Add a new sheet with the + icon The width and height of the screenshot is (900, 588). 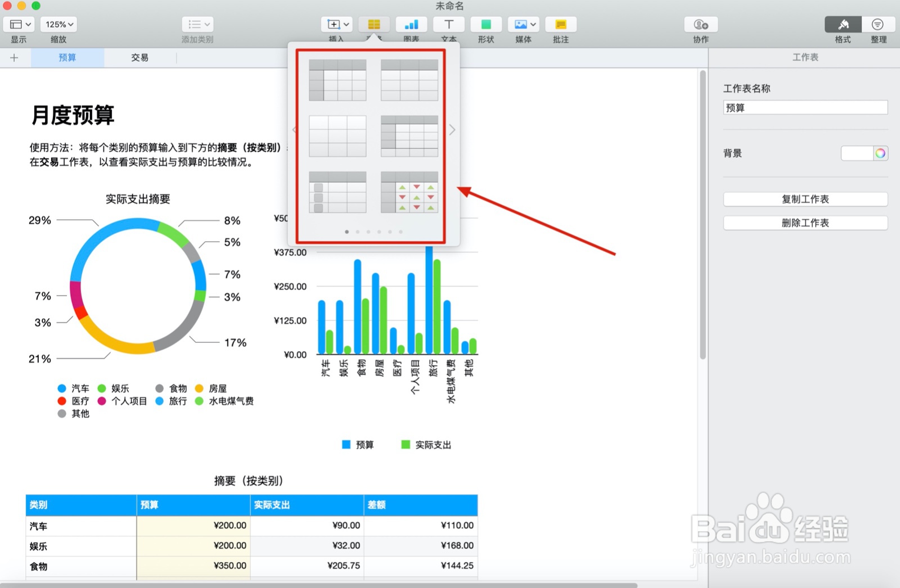(15, 57)
